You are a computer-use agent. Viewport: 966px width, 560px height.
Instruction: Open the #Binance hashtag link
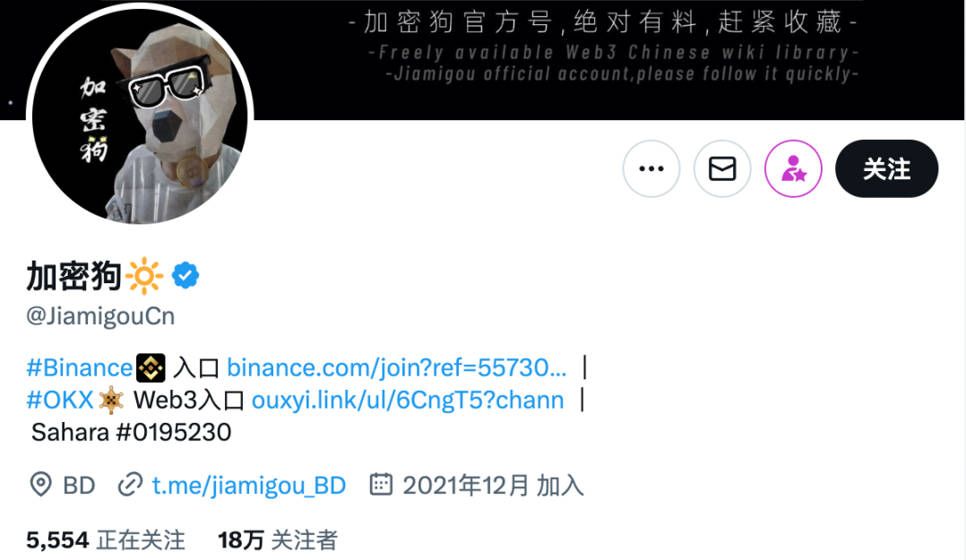point(80,367)
